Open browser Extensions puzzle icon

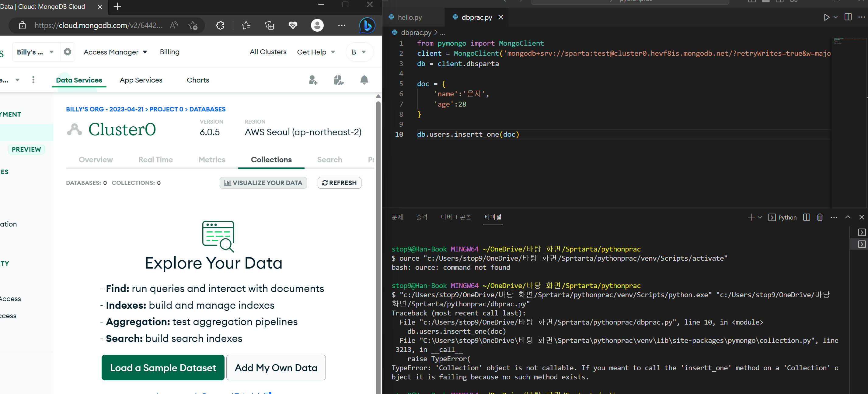click(220, 25)
